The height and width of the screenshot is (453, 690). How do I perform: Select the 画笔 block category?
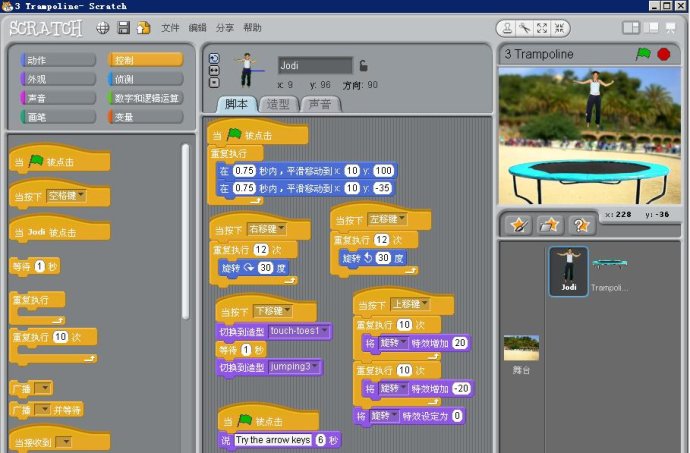(58, 117)
